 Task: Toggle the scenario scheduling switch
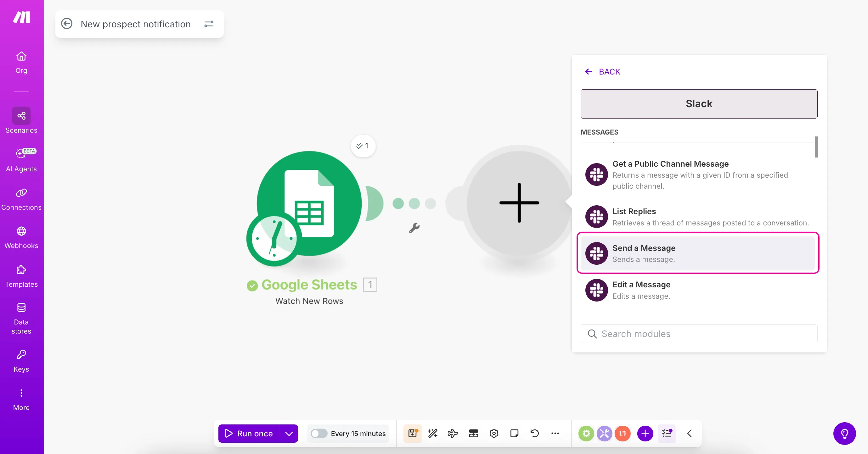pos(319,434)
